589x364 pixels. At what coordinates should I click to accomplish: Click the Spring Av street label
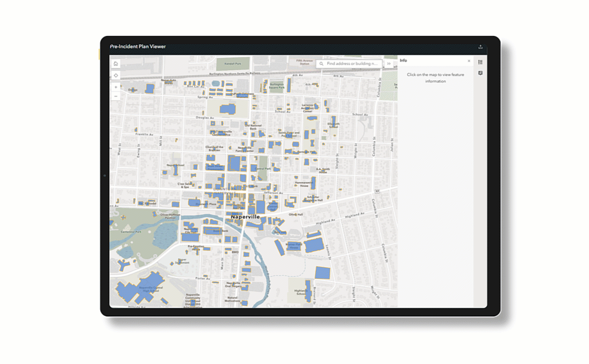click(205, 97)
